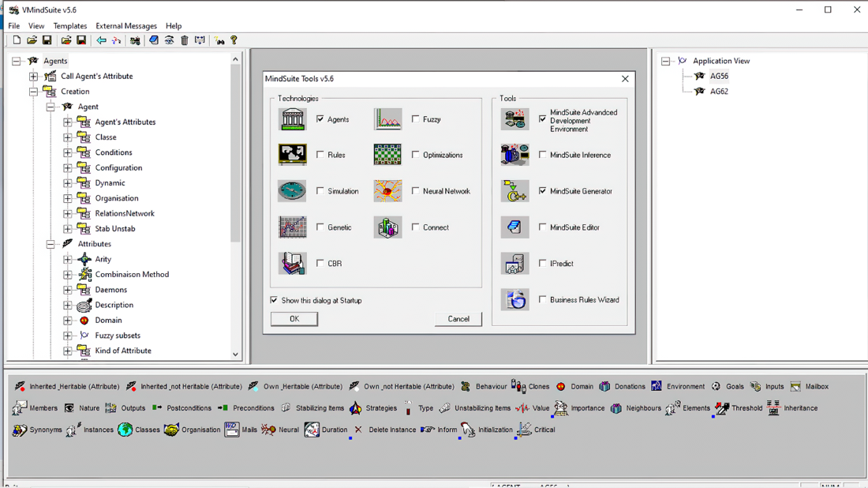Expand the Arity attribute node

pos(68,259)
